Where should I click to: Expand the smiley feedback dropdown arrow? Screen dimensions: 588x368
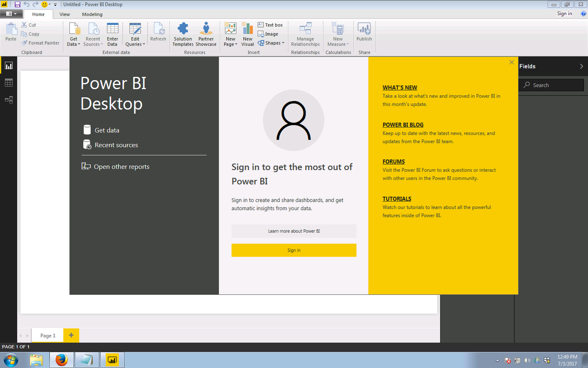(50, 4)
